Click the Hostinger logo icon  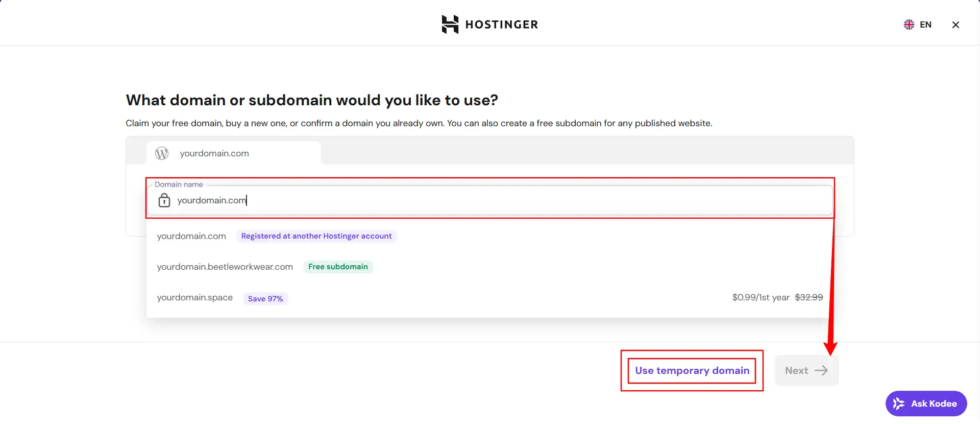(x=450, y=25)
